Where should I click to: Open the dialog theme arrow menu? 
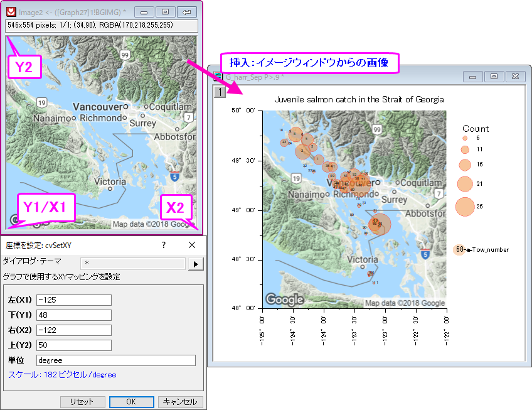[x=196, y=264]
